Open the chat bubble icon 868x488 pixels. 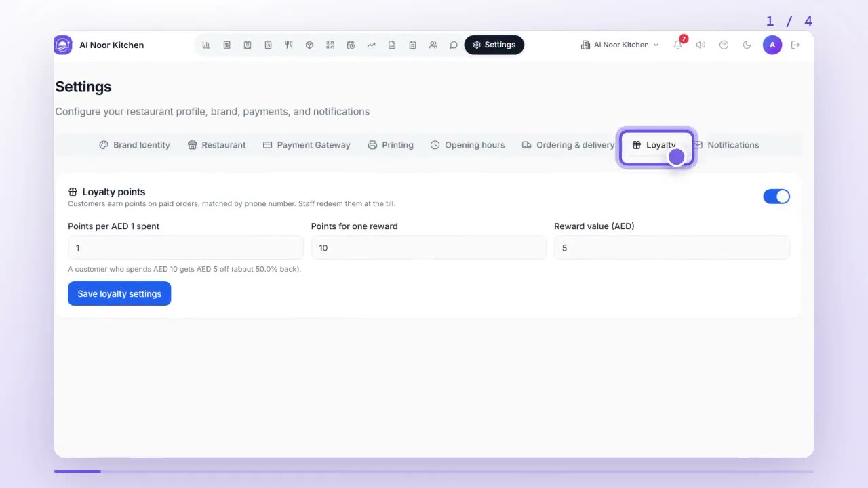[454, 45]
